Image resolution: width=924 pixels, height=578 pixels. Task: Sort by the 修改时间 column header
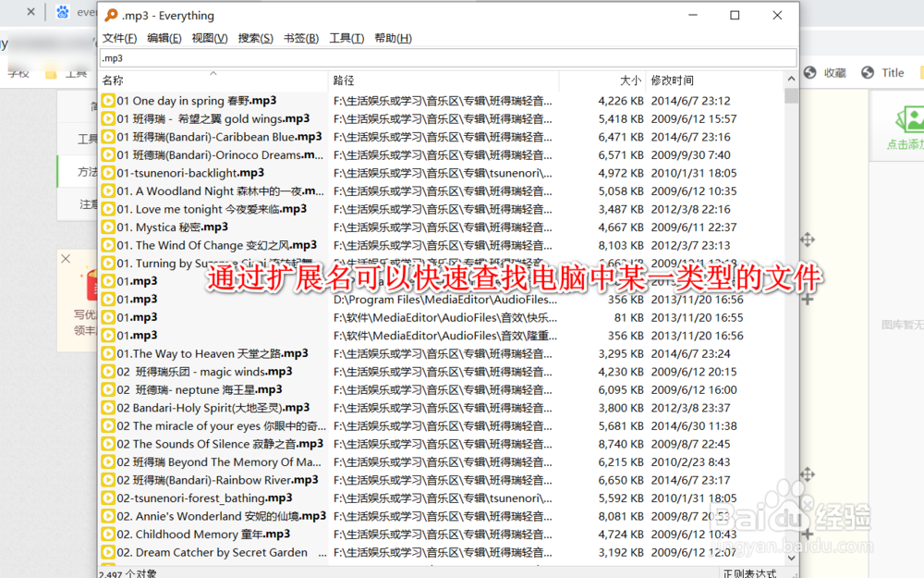(x=715, y=80)
